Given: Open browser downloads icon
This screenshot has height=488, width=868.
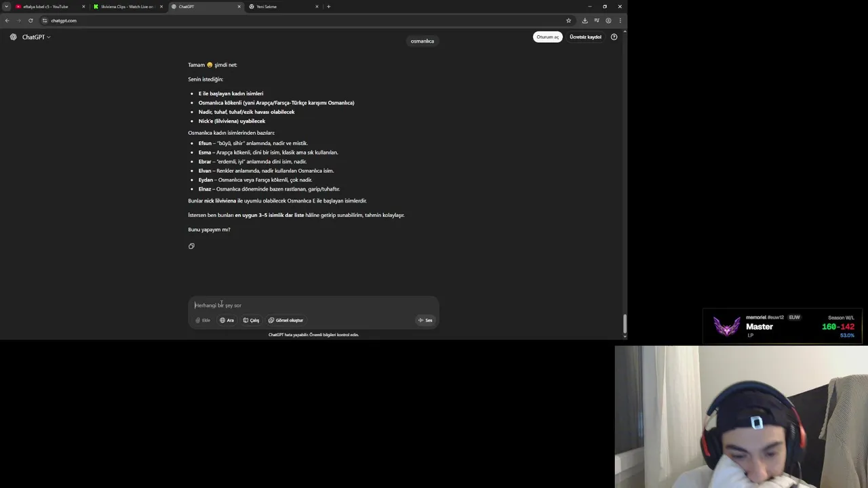Looking at the screenshot, I should [585, 20].
